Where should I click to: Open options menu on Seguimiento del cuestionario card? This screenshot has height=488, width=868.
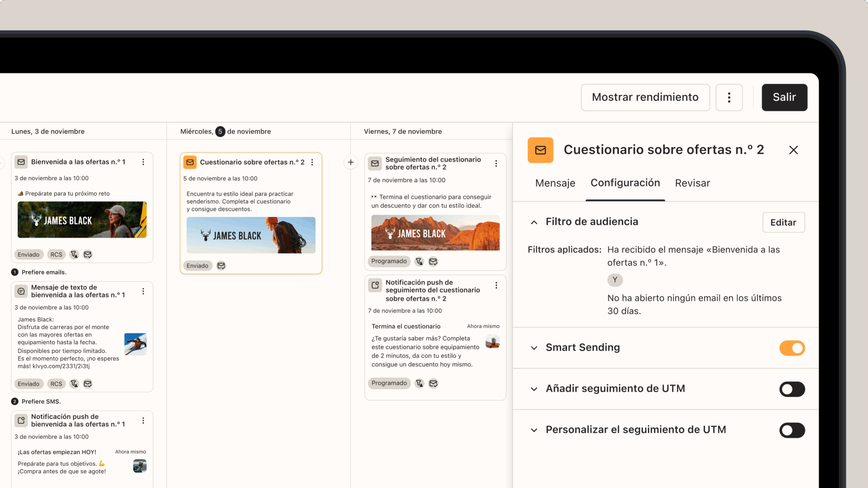[496, 164]
